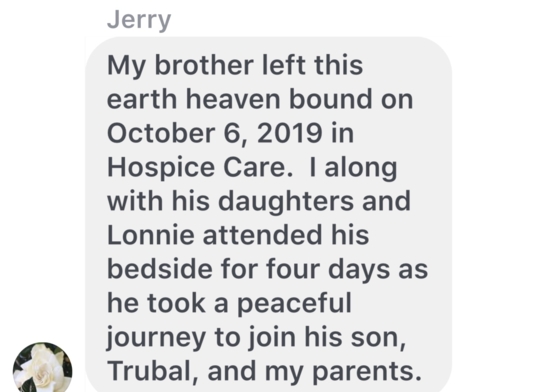
Task: Select the gray message bubble from Jerry
Action: [x=268, y=214]
